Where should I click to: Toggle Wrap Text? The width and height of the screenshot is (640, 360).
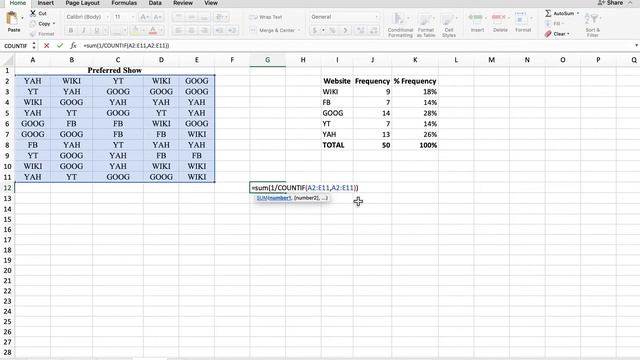[x=266, y=17]
